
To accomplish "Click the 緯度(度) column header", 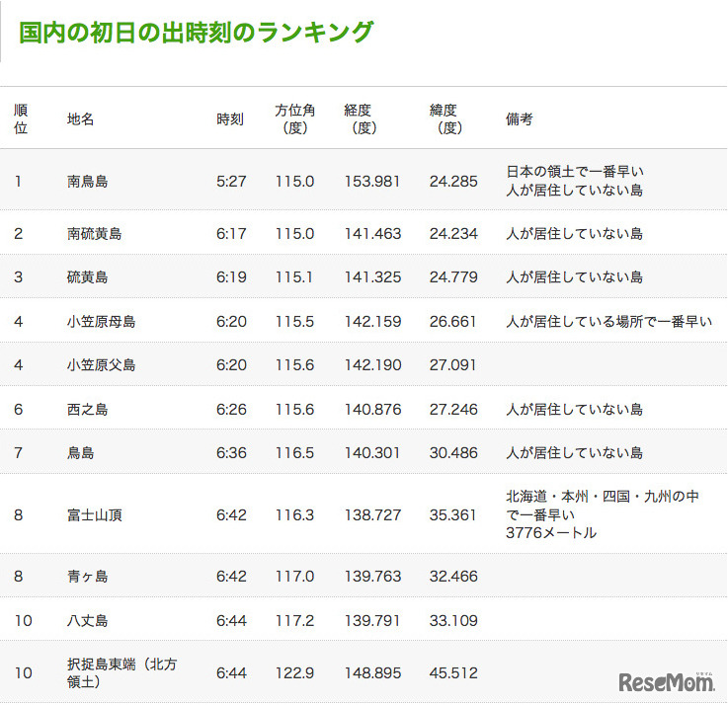I will (x=445, y=118).
